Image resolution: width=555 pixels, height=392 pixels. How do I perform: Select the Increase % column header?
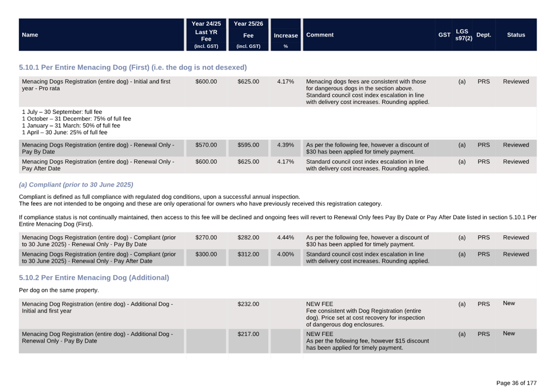[x=285, y=36]
